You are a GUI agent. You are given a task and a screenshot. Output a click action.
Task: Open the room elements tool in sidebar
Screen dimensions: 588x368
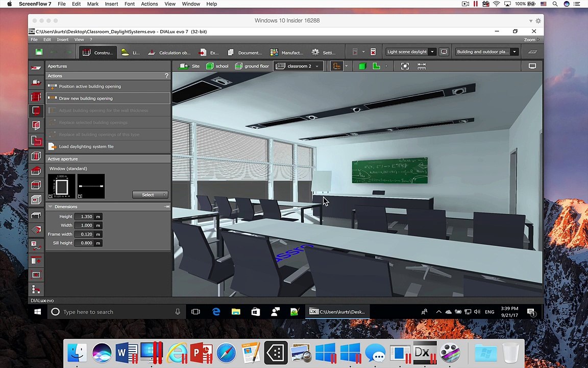(36, 125)
